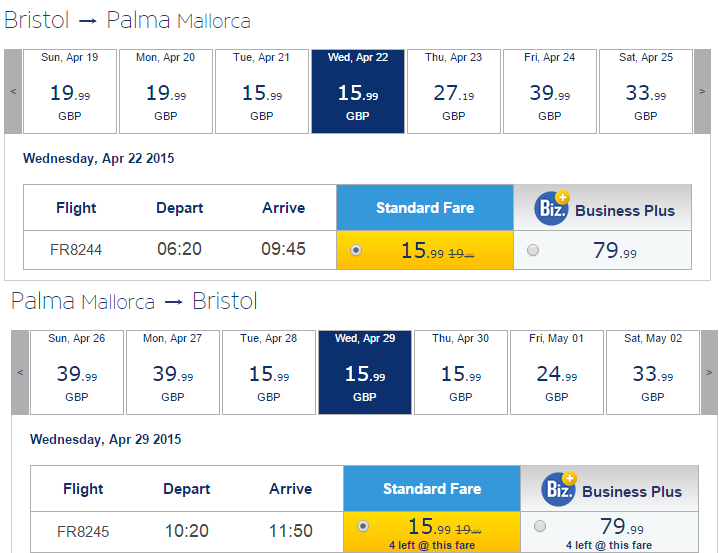Pick the Tue, Apr 21 outbound date
The height and width of the screenshot is (553, 719).
[x=262, y=91]
